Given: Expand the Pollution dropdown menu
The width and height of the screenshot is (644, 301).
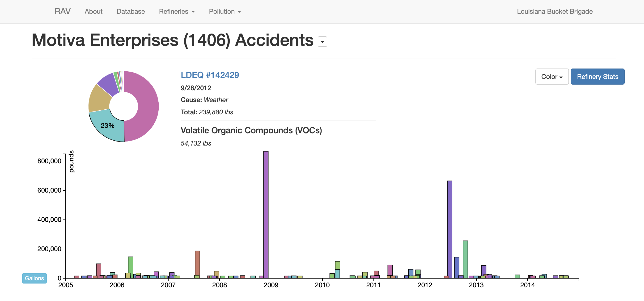Looking at the screenshot, I should point(225,12).
